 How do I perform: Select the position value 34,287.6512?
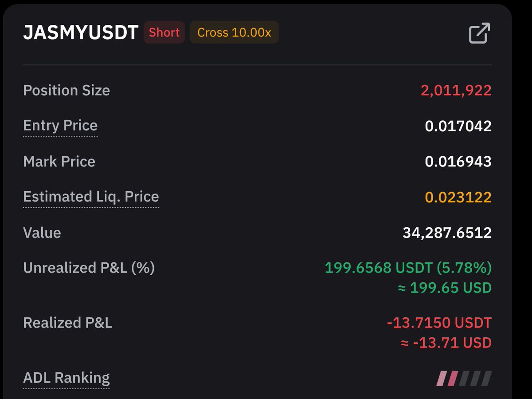447,233
